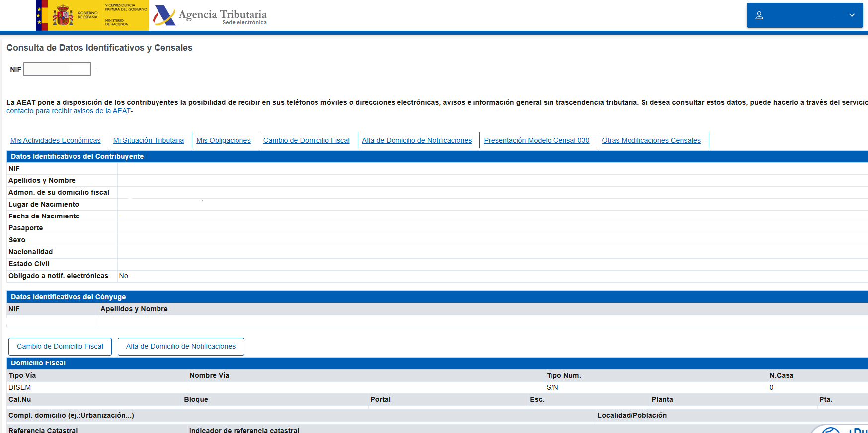Click the 'Planta' column header

tap(662, 399)
